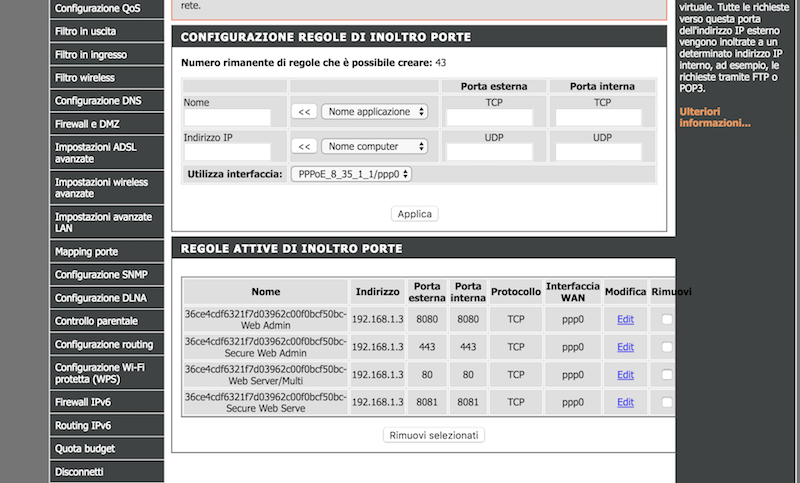Click the Nome text input field
Viewport: 800px width, 483px height.
click(x=227, y=118)
